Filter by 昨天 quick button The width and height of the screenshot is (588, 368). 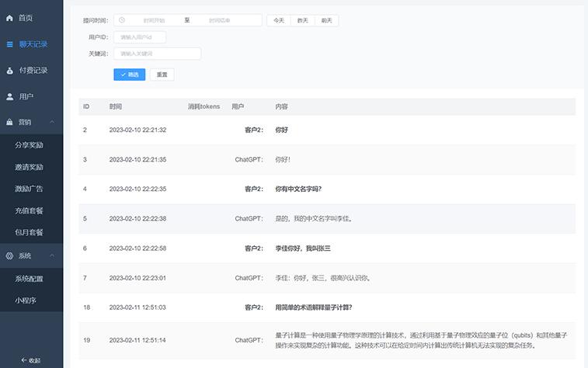(x=303, y=20)
